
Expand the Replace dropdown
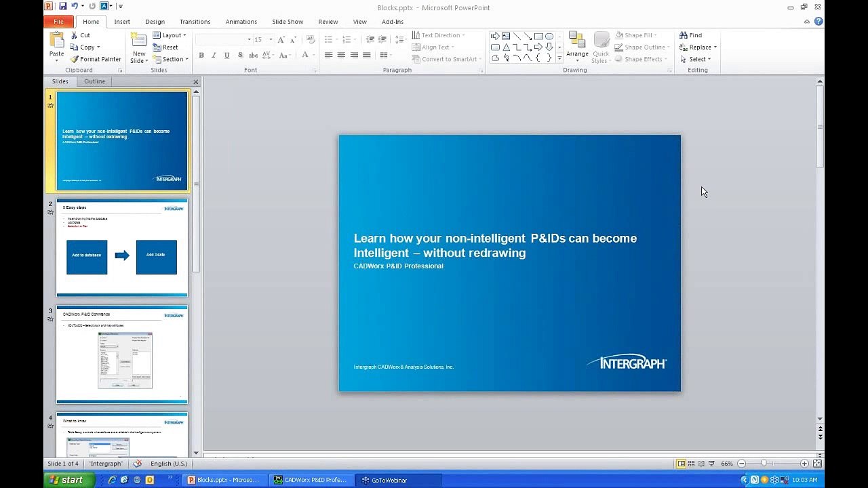coord(715,47)
